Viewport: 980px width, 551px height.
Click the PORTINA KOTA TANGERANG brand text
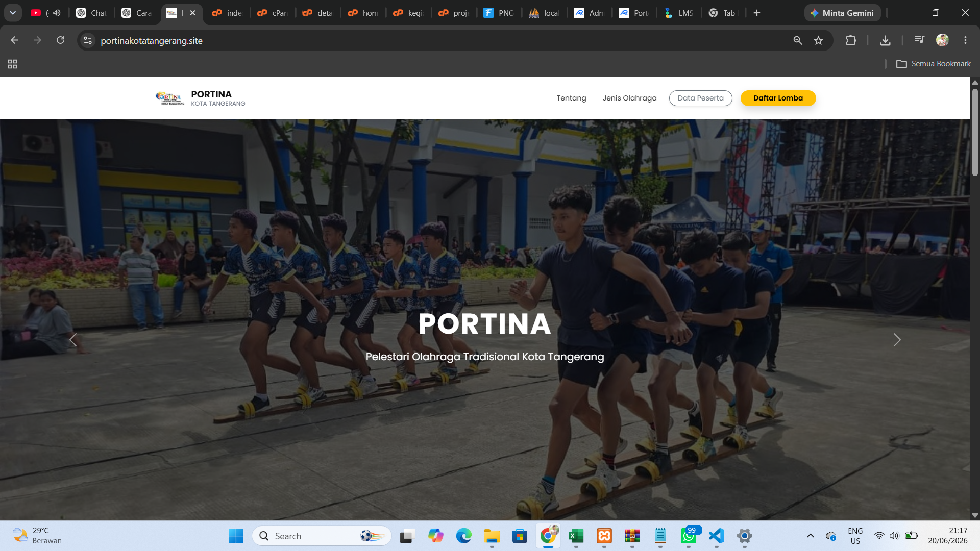tap(218, 98)
